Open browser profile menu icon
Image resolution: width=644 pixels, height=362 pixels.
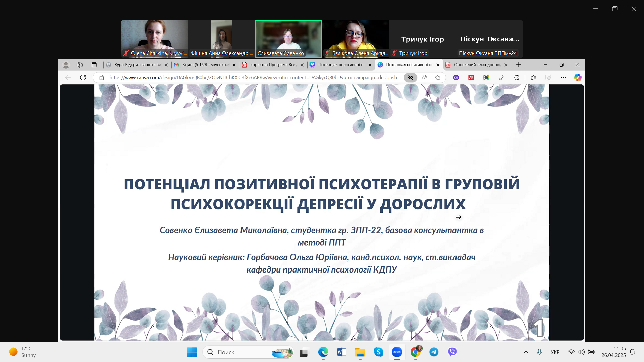(x=66, y=65)
